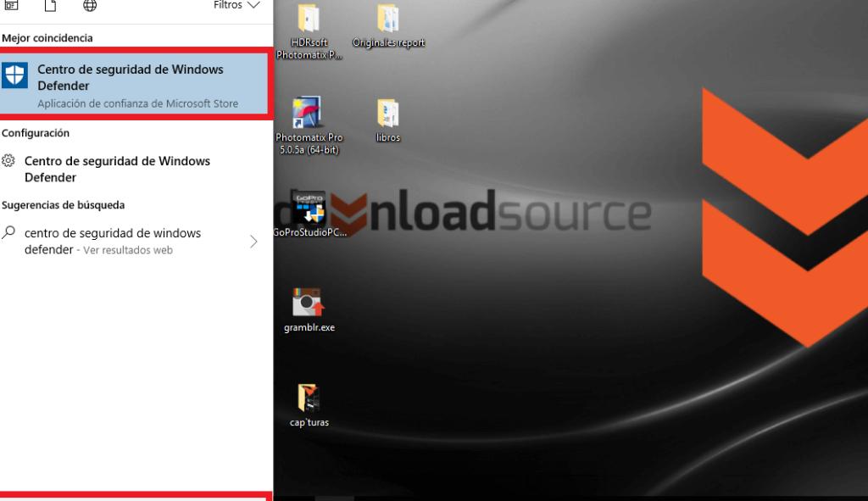The image size is (868, 501).
Task: Select the GoProStudioPC installer icon
Action: pyautogui.click(x=310, y=214)
